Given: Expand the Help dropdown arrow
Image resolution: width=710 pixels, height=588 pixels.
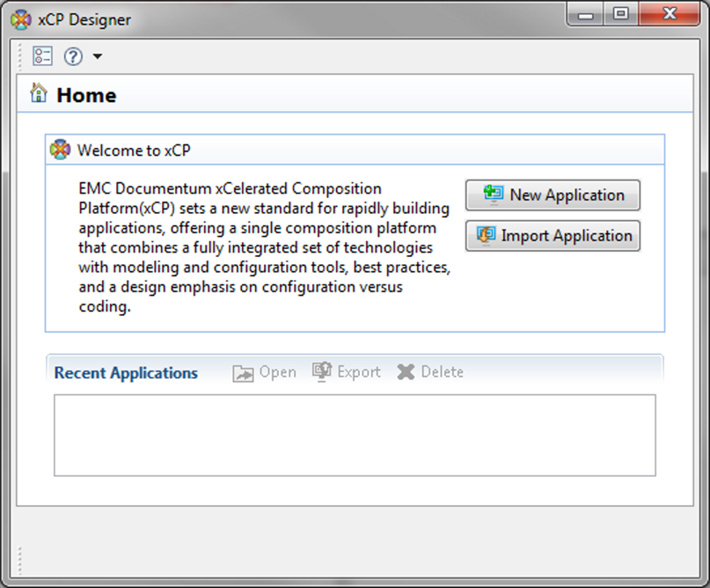Looking at the screenshot, I should (97, 57).
